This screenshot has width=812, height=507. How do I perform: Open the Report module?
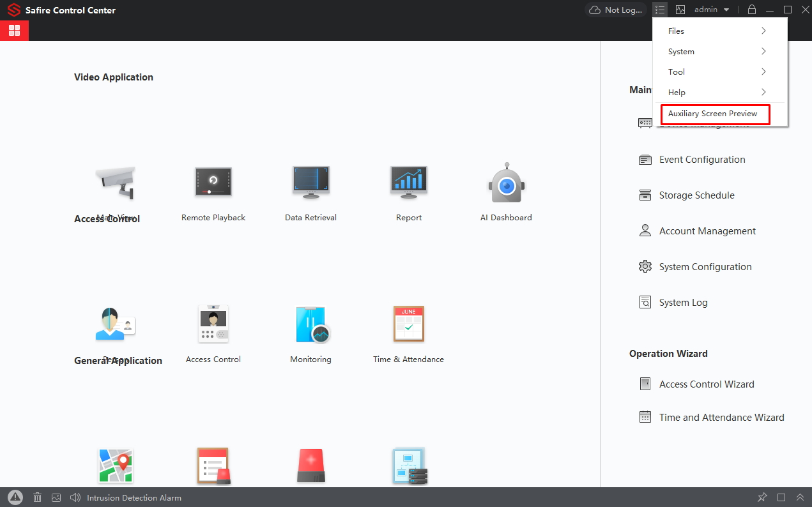[409, 183]
